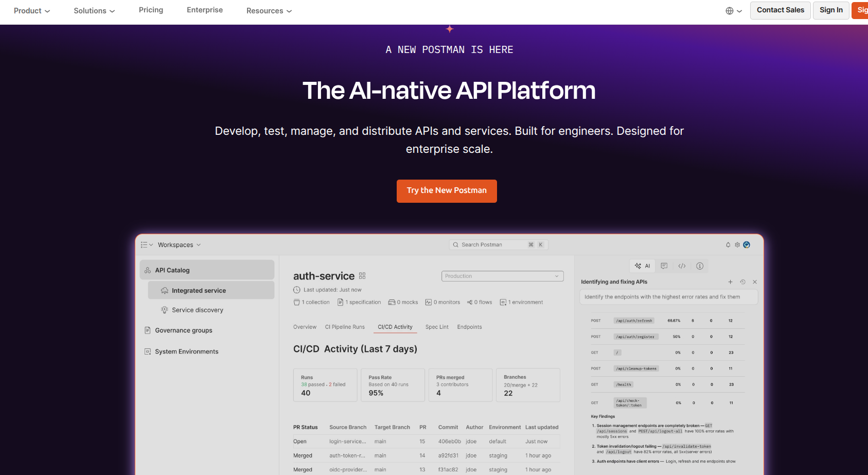Screen dimensions: 868x475
Task: Switch to the CI Pipeline Runs tab
Action: click(x=345, y=327)
